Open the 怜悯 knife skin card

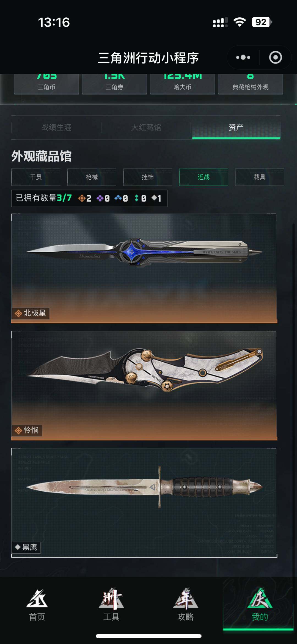(144, 385)
